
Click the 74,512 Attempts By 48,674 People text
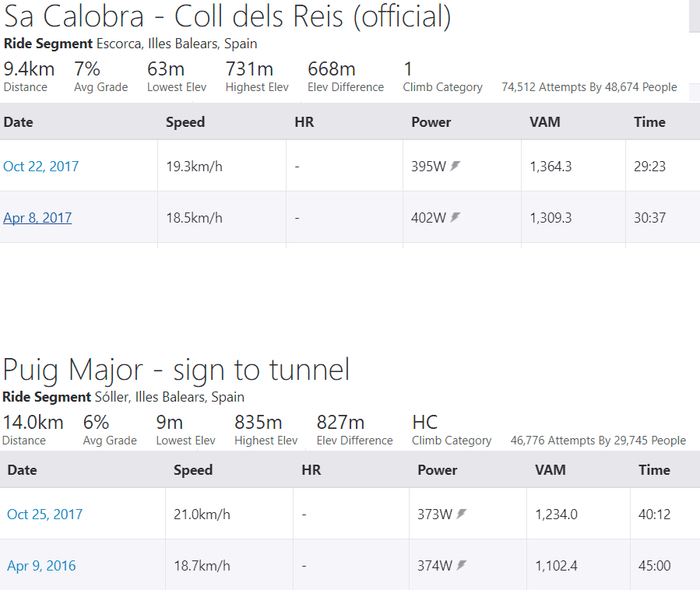[589, 87]
